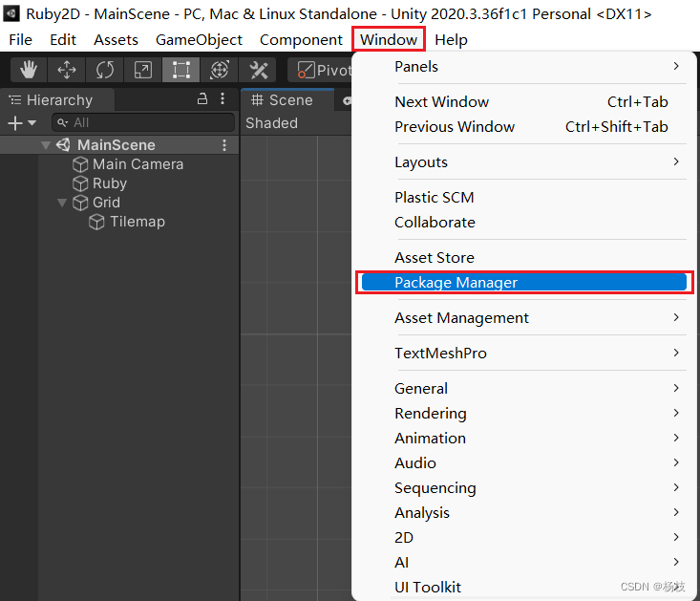
Task: Select the Rotate tool
Action: 105,70
